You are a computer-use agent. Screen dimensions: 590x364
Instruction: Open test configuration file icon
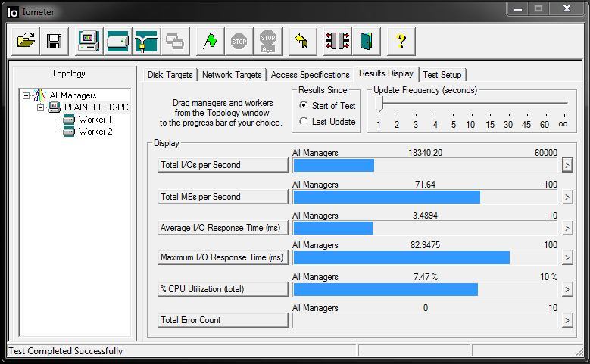[25, 41]
